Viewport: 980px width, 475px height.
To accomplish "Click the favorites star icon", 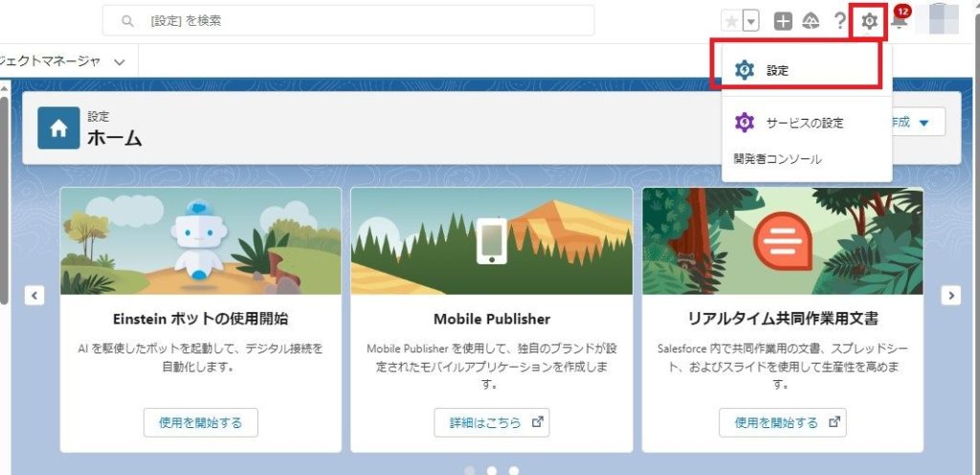I will (732, 21).
